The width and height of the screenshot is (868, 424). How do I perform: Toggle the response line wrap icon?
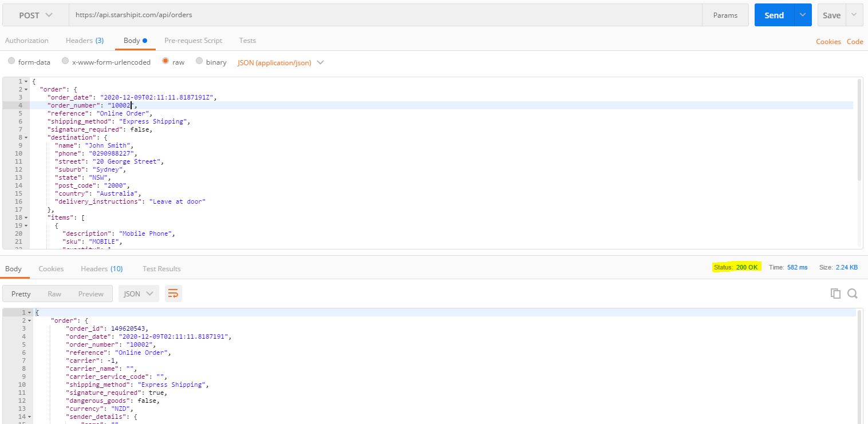(172, 294)
